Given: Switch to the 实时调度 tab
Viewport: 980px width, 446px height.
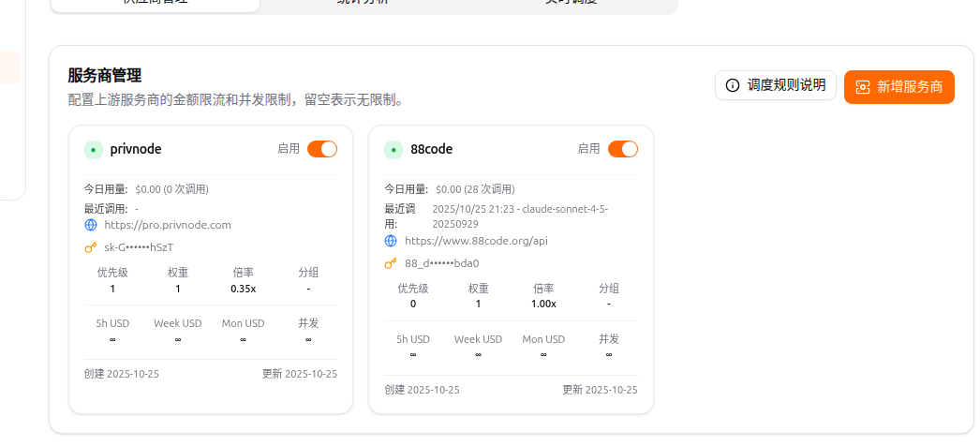Looking at the screenshot, I should (x=572, y=3).
